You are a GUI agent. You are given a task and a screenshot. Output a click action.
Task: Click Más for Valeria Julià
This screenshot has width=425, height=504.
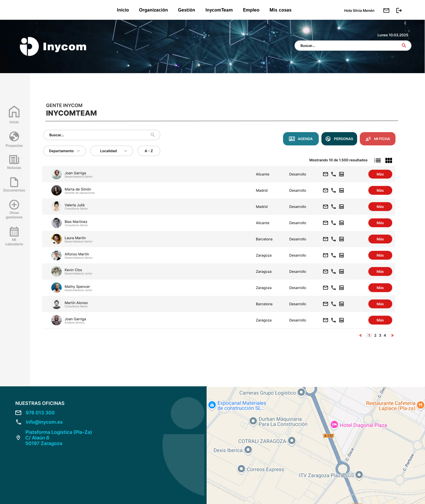coord(380,207)
